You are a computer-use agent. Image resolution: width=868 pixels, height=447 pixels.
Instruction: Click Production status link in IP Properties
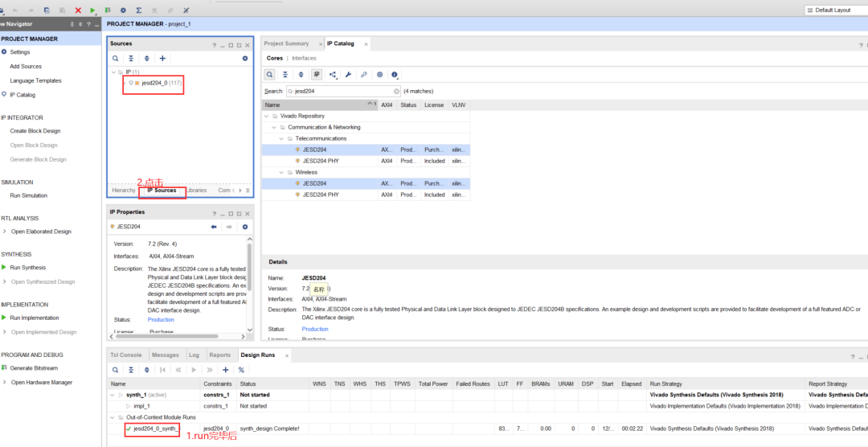click(161, 320)
